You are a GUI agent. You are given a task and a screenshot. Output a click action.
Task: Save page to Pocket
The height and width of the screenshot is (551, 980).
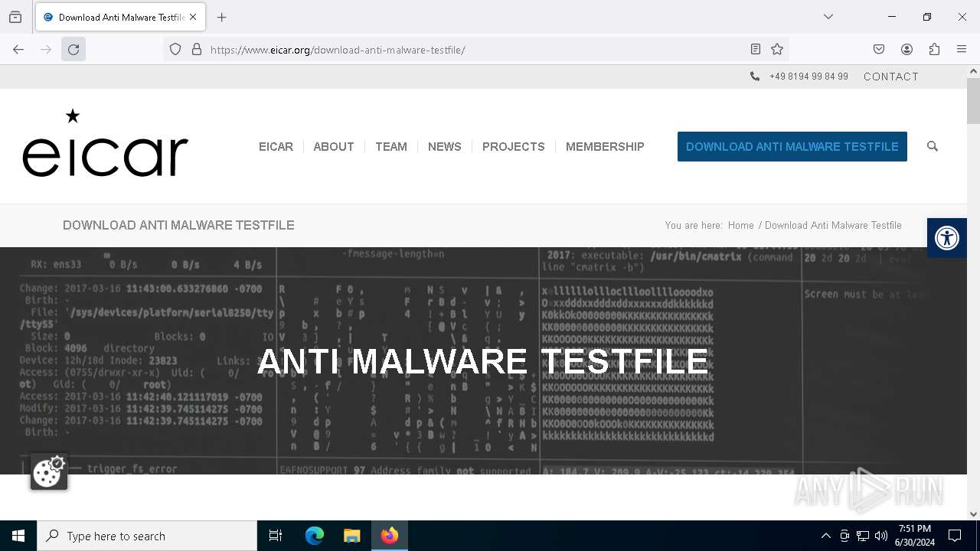(879, 50)
